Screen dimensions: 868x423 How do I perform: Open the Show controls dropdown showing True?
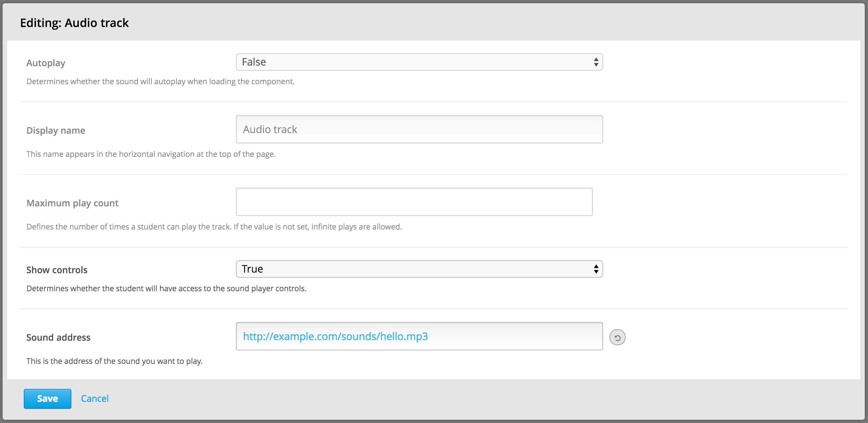419,269
